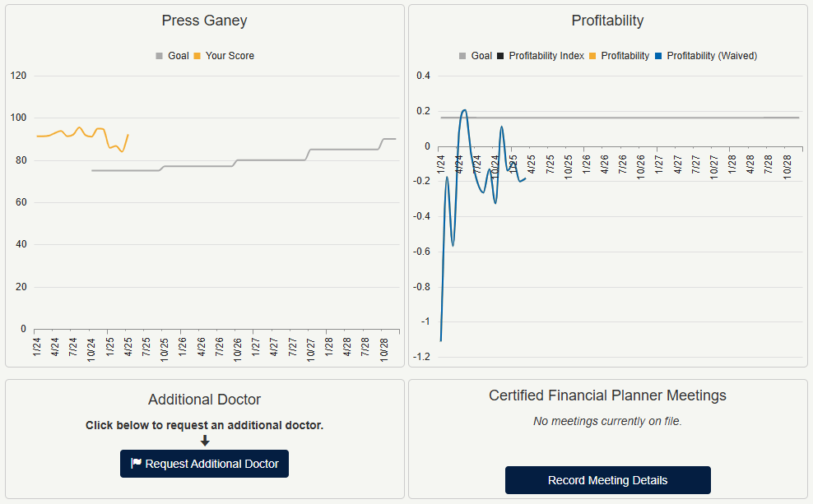Click the down arrow under the doctor prompt
Image resolution: width=813 pixels, height=504 pixels.
(205, 441)
